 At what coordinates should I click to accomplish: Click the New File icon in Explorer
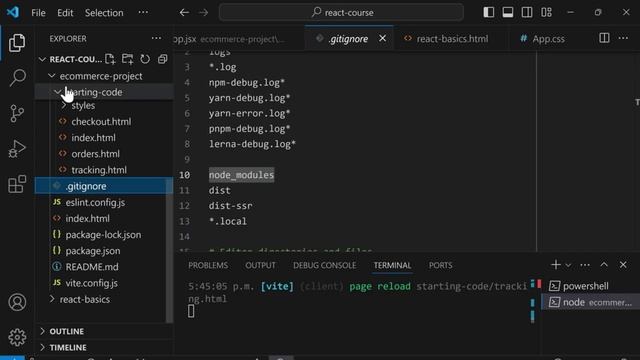coord(110,59)
